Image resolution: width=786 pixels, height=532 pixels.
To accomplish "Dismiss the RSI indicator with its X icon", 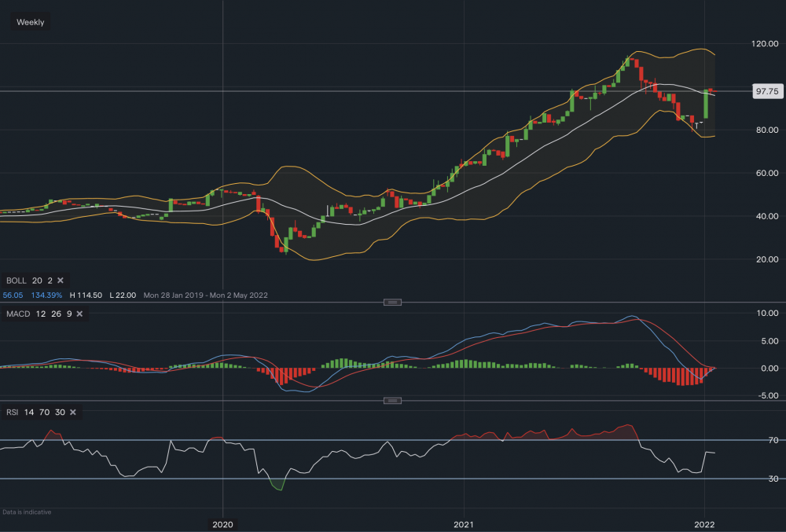I will coord(72,412).
